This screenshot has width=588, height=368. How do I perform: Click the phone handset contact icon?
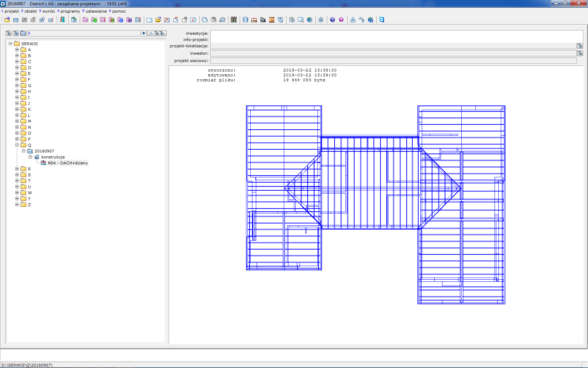point(362,20)
